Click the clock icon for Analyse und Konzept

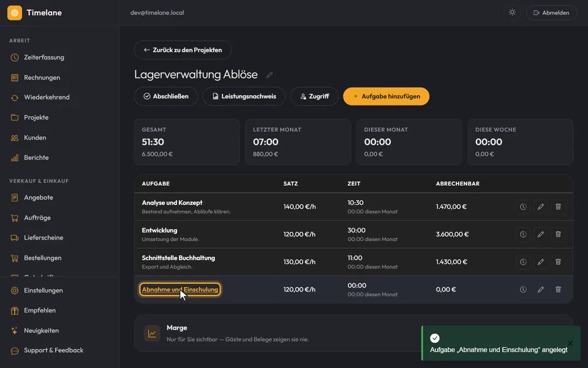pyautogui.click(x=523, y=207)
